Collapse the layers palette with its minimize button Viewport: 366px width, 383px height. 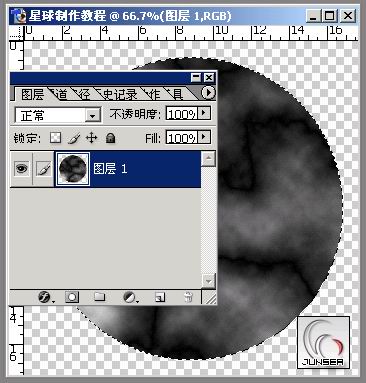tap(196, 78)
